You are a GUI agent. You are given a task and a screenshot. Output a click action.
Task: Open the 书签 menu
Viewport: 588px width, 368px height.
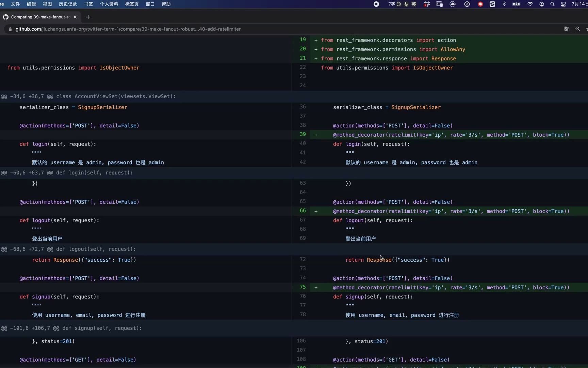click(88, 4)
